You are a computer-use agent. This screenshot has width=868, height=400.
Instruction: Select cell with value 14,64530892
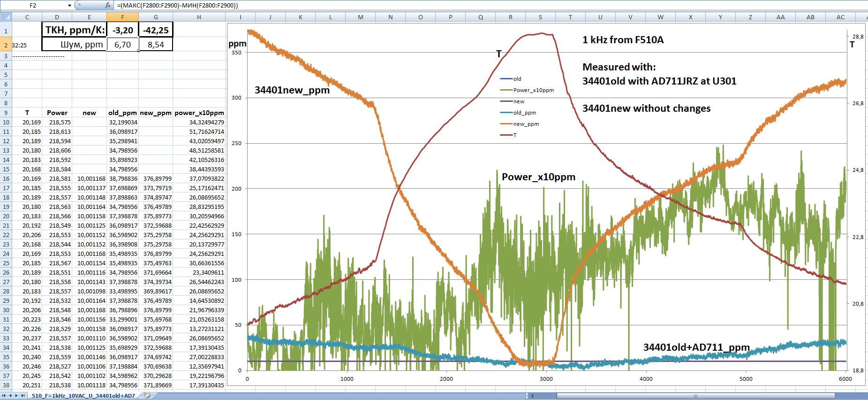199,300
